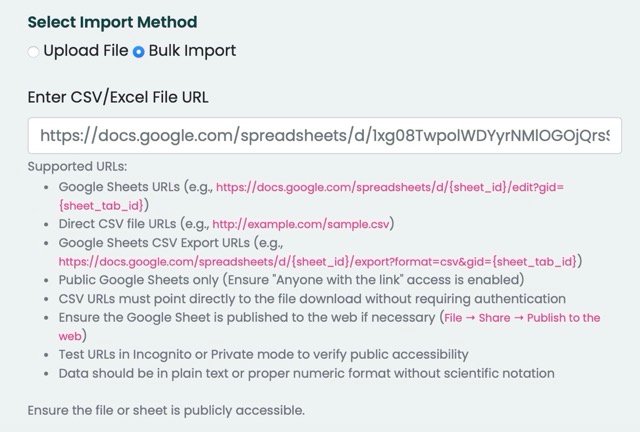640x432 pixels.
Task: Click the "Select Import Method" heading
Action: 113,21
